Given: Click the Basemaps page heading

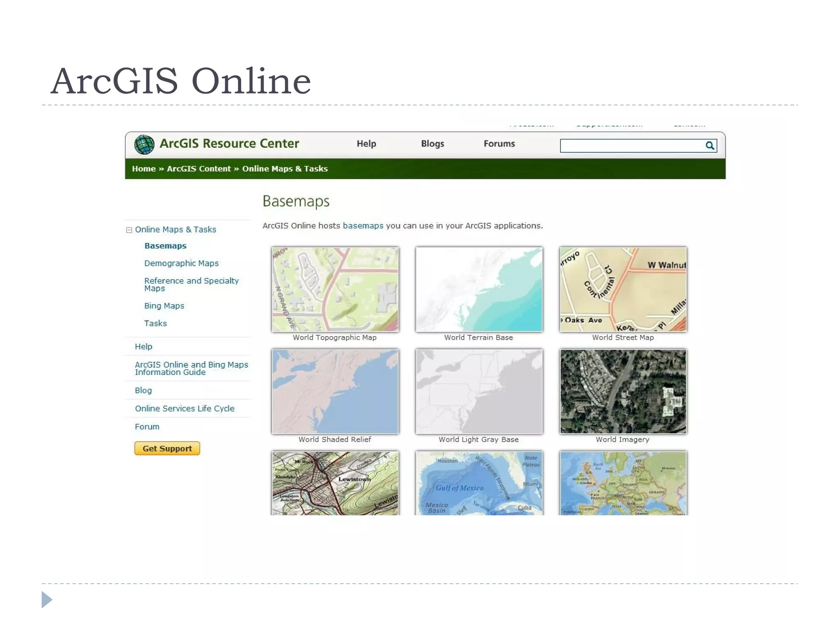Looking at the screenshot, I should [x=296, y=202].
